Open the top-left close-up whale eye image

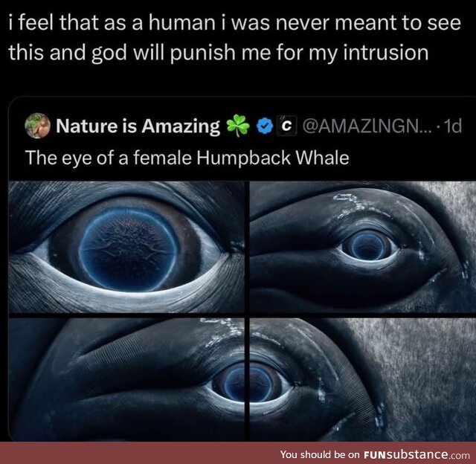coord(126,247)
